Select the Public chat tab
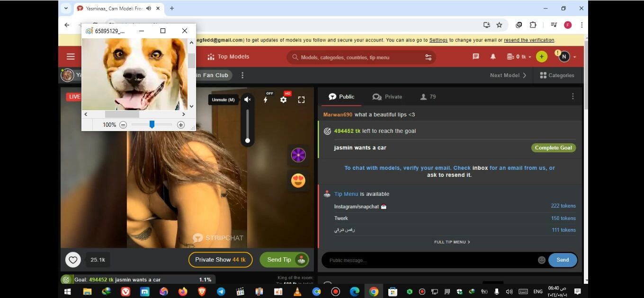Image resolution: width=644 pixels, height=298 pixels. [341, 97]
